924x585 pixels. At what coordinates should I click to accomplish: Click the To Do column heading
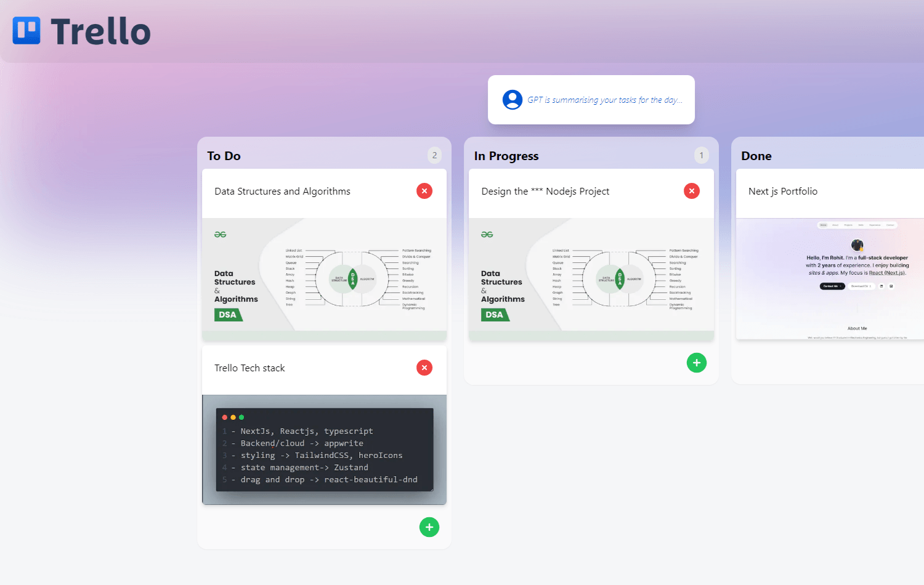click(224, 156)
